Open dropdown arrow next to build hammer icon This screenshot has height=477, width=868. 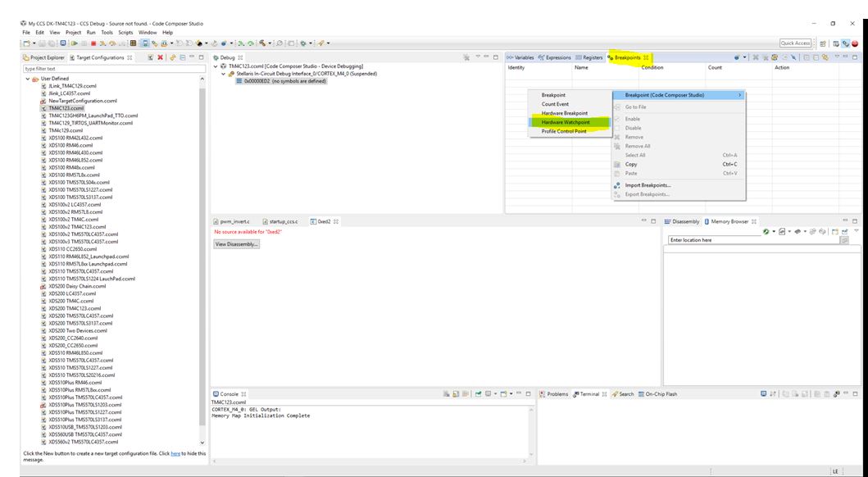[270, 43]
